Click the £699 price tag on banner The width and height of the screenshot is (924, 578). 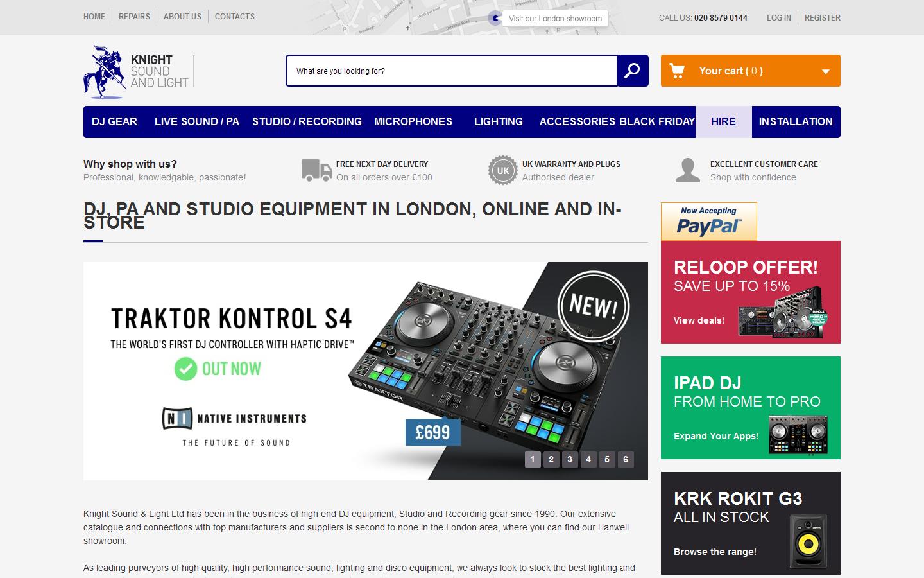point(432,432)
